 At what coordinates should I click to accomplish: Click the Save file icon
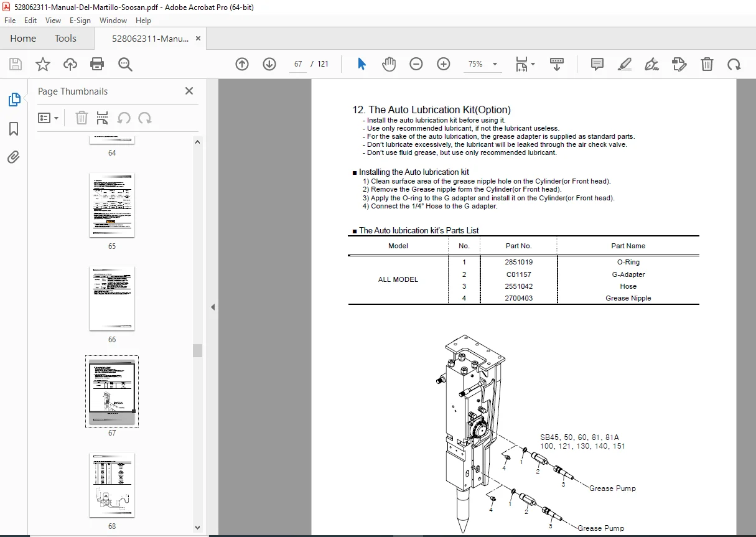click(x=16, y=64)
